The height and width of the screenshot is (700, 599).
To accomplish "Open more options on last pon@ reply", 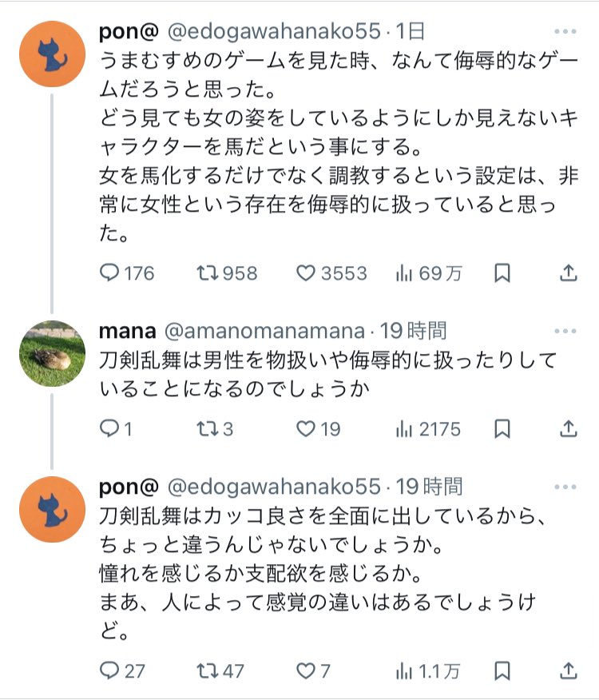I will 565,486.
